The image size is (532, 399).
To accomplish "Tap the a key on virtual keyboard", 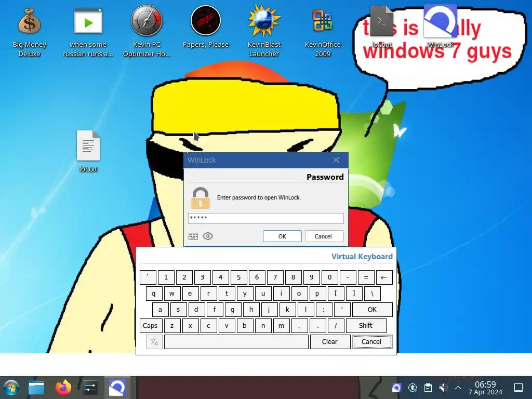I will tap(160, 310).
